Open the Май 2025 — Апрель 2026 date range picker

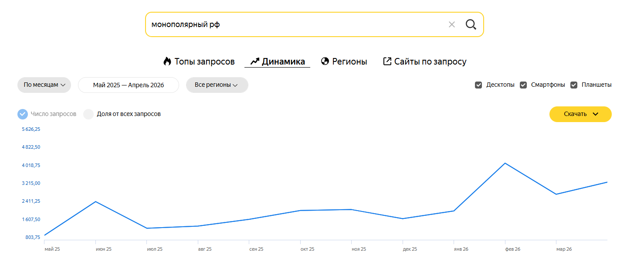pyautogui.click(x=129, y=85)
